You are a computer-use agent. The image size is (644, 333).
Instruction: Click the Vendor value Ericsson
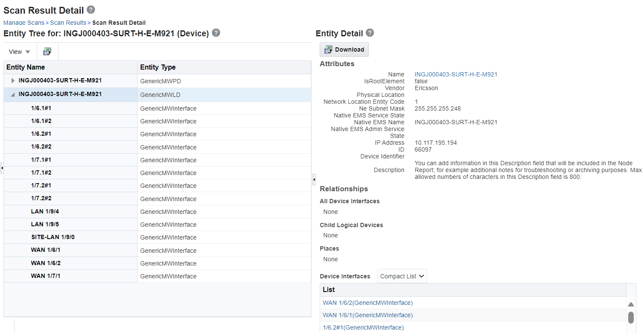(426, 88)
